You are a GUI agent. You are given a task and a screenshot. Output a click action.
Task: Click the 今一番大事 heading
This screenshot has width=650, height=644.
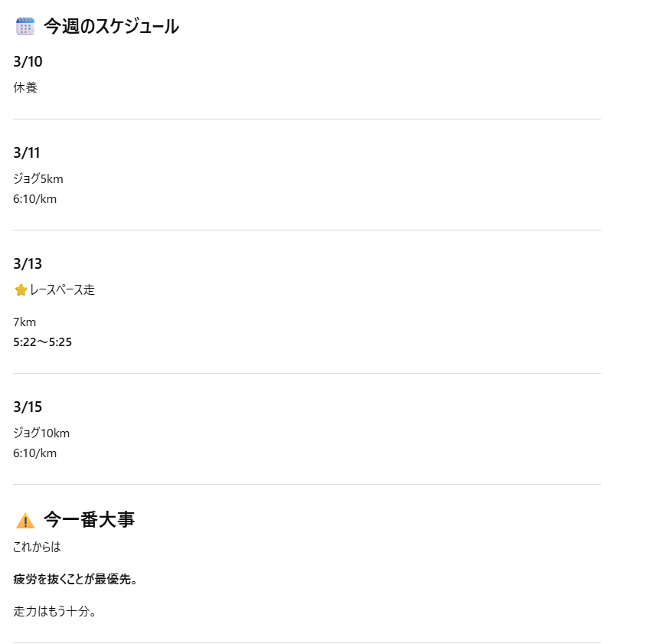coord(89,520)
